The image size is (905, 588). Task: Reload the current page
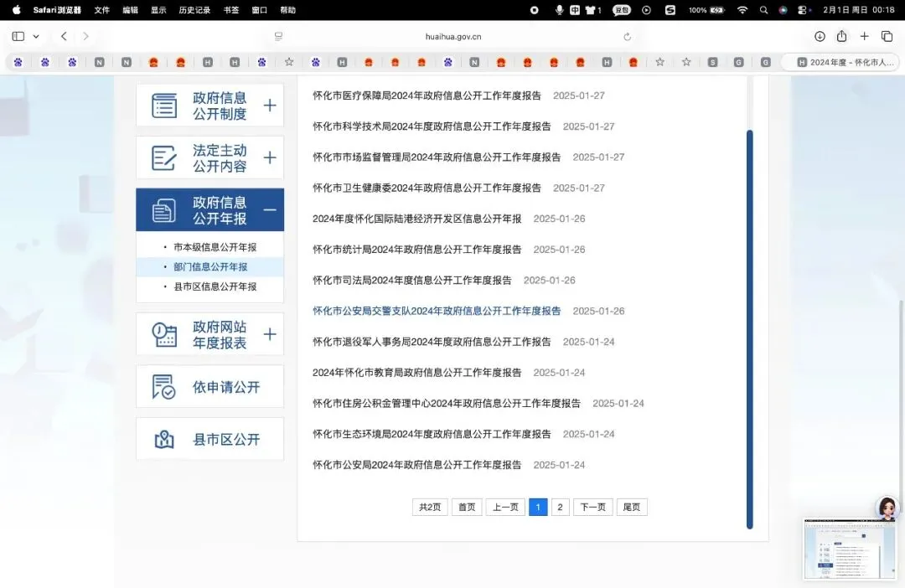pyautogui.click(x=628, y=36)
